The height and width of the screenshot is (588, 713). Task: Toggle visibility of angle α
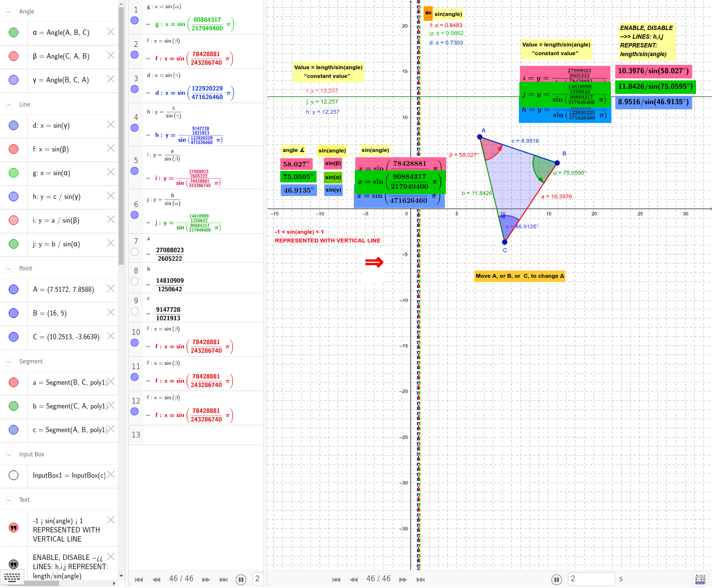tap(14, 32)
